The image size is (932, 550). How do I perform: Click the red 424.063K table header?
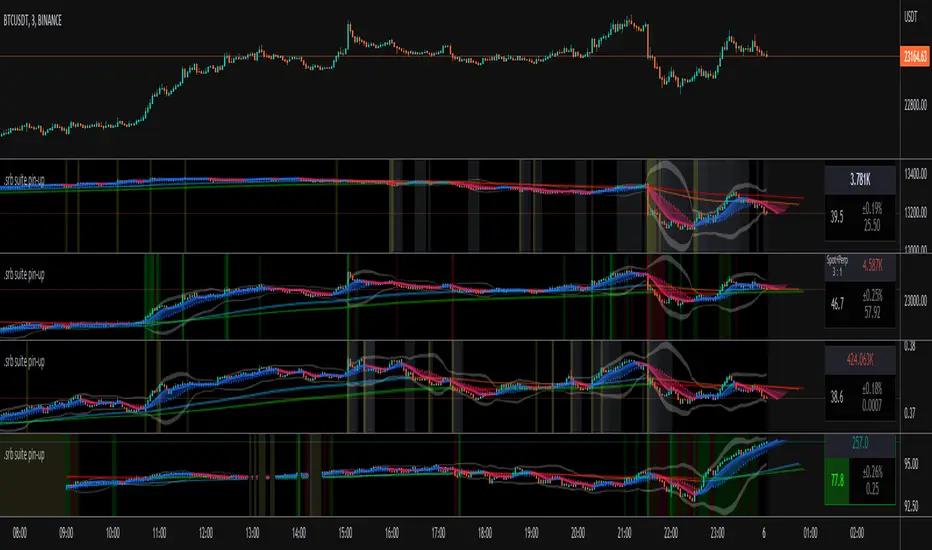tap(860, 359)
